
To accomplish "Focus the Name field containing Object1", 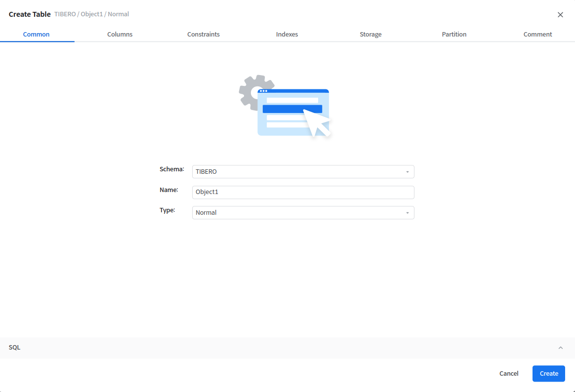I will coord(302,192).
